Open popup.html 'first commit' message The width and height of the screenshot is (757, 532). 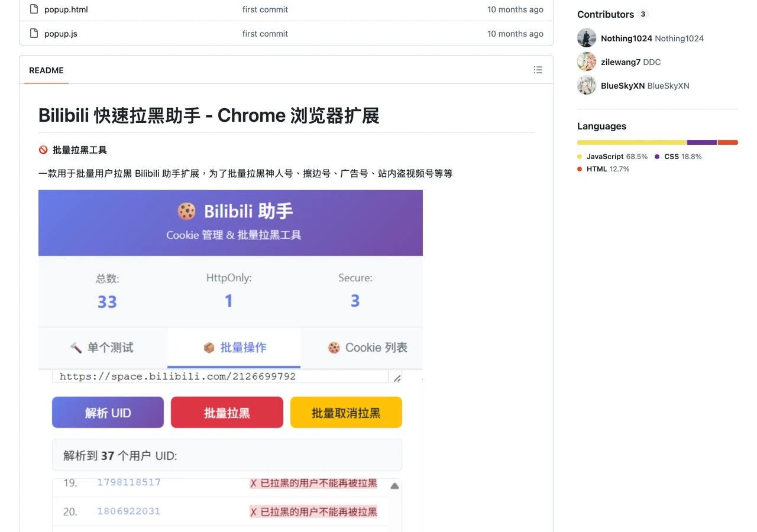[265, 9]
